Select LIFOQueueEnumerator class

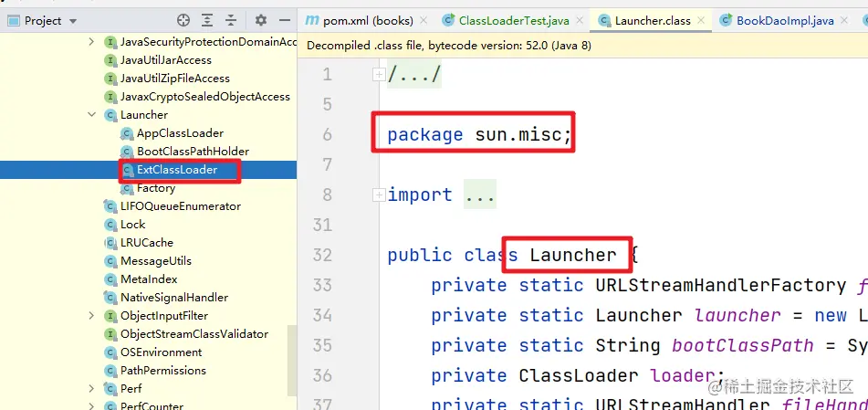click(181, 206)
